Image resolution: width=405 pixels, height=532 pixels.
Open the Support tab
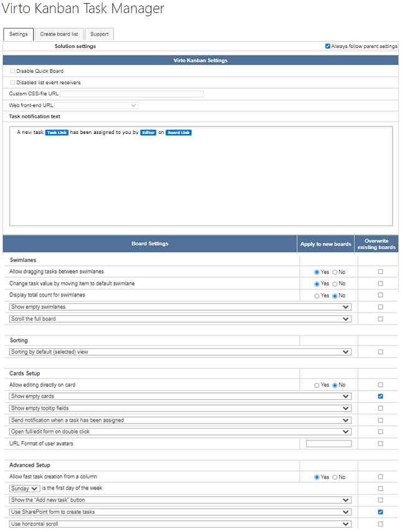[x=99, y=34]
